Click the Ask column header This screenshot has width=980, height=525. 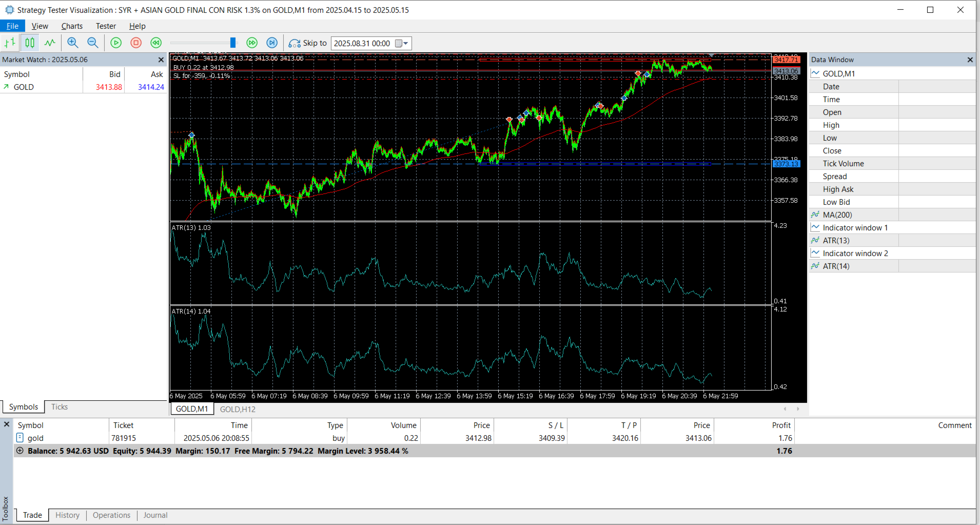(x=146, y=74)
